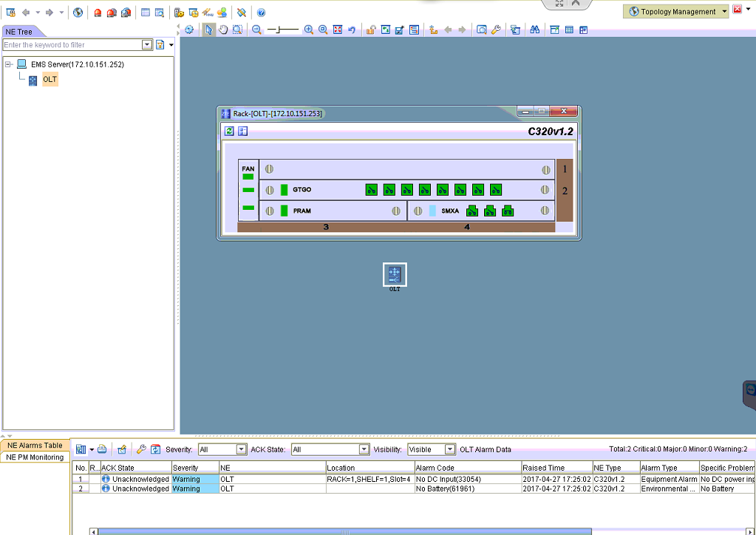Select the OLT node in NE Tree
The height and width of the screenshot is (535, 756).
[x=50, y=80]
